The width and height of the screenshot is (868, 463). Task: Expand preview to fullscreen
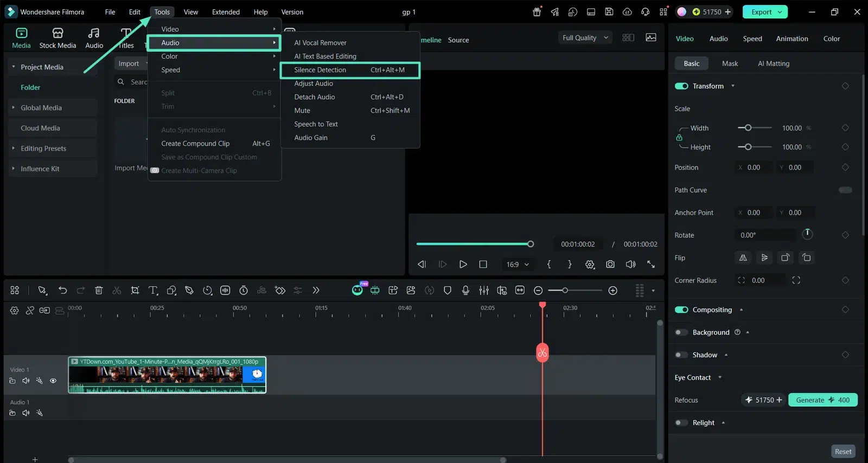pyautogui.click(x=651, y=264)
